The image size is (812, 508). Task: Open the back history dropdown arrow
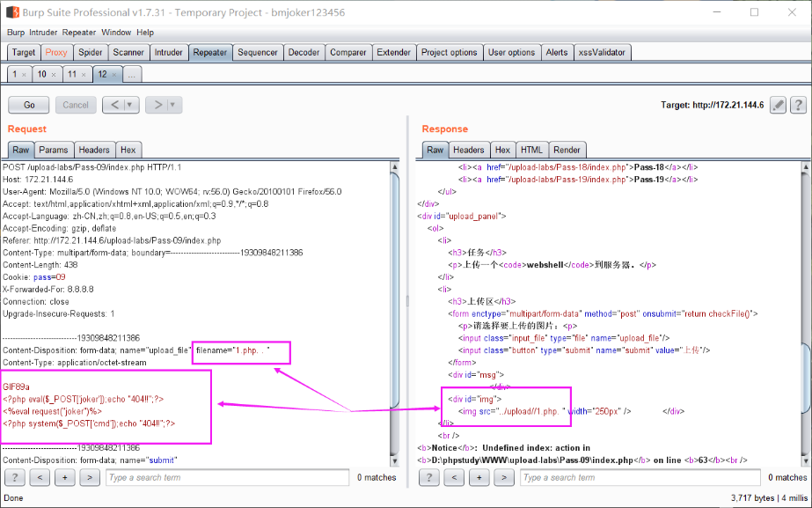(130, 105)
